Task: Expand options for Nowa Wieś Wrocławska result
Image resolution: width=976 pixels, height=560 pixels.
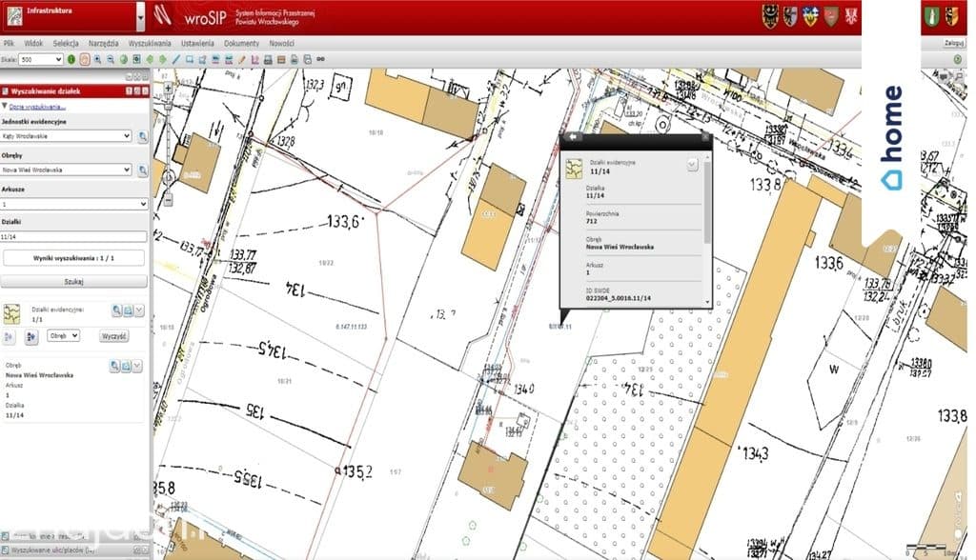Action: coord(137,367)
